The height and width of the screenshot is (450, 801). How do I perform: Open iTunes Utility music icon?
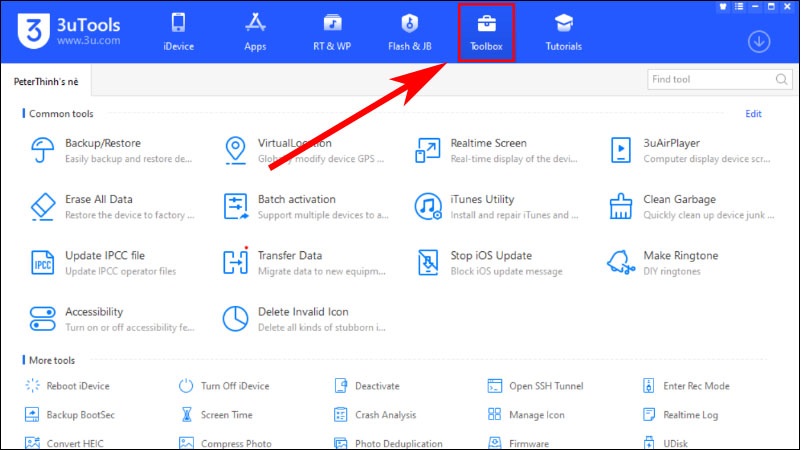click(x=428, y=206)
